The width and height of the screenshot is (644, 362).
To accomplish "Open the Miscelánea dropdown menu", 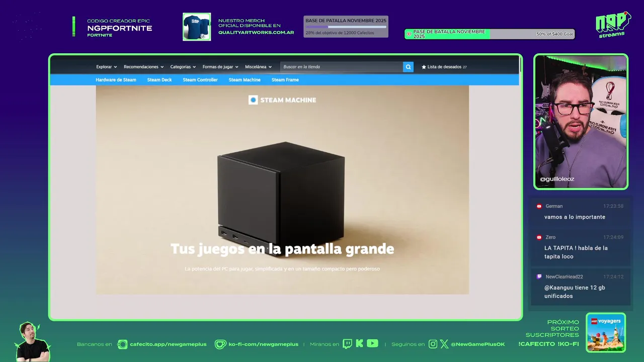I will [x=258, y=67].
